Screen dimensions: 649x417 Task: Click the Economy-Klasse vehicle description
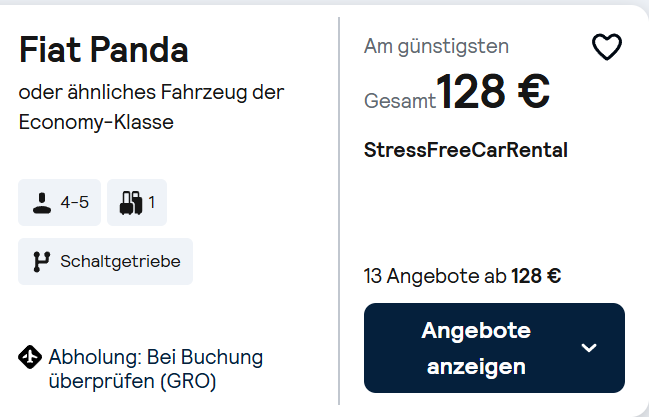[x=96, y=122]
